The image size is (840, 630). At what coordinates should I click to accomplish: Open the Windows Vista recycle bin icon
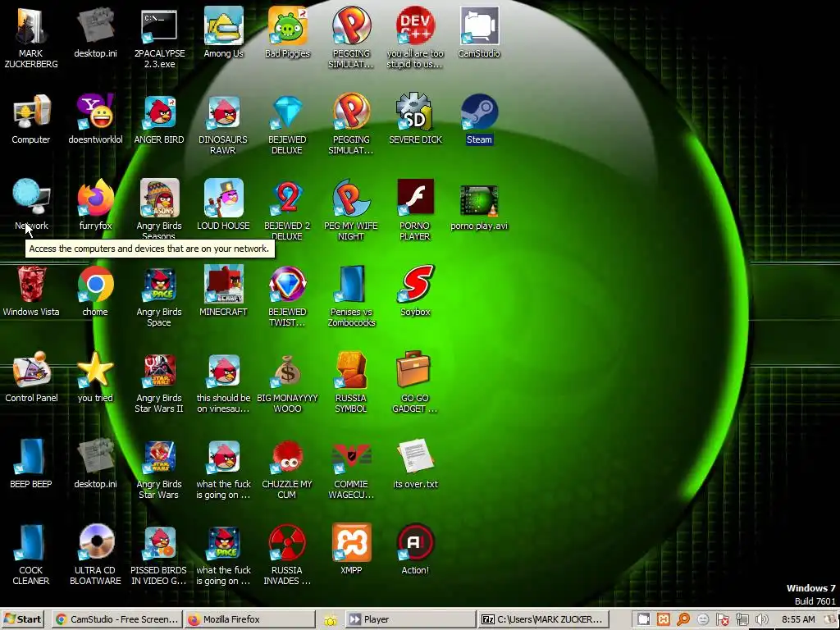coord(31,285)
